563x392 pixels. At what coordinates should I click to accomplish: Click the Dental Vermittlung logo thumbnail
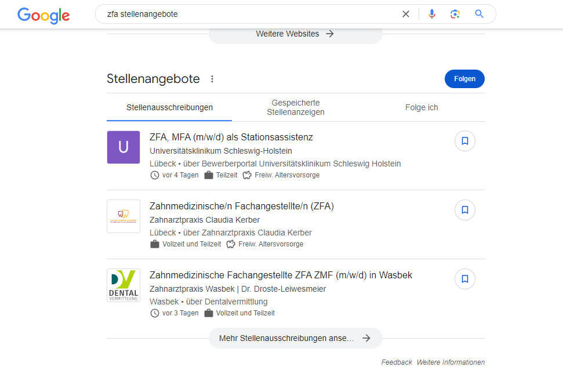124,285
